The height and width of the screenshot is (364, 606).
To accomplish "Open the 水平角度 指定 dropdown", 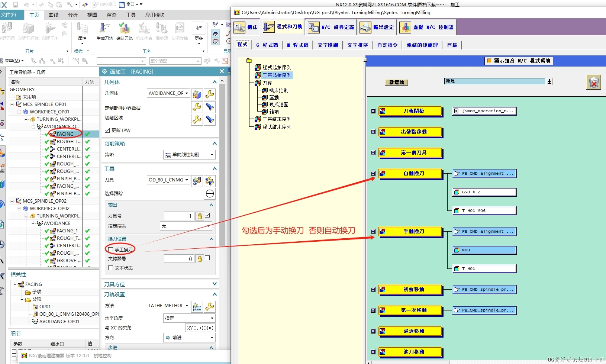I will 189,318.
